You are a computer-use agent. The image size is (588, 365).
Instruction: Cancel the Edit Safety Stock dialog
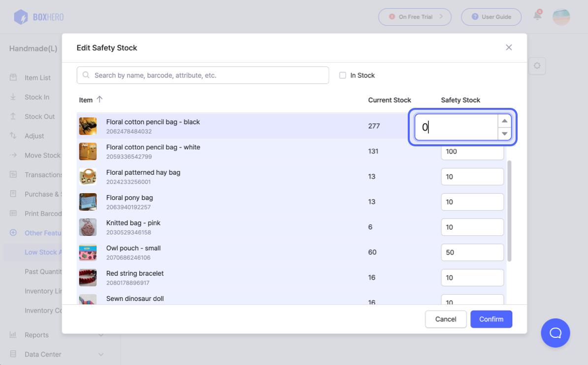pos(445,319)
